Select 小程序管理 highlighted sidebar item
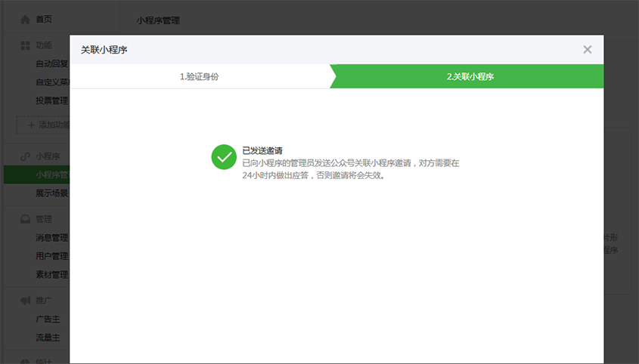This screenshot has height=364, width=639. 37,174
